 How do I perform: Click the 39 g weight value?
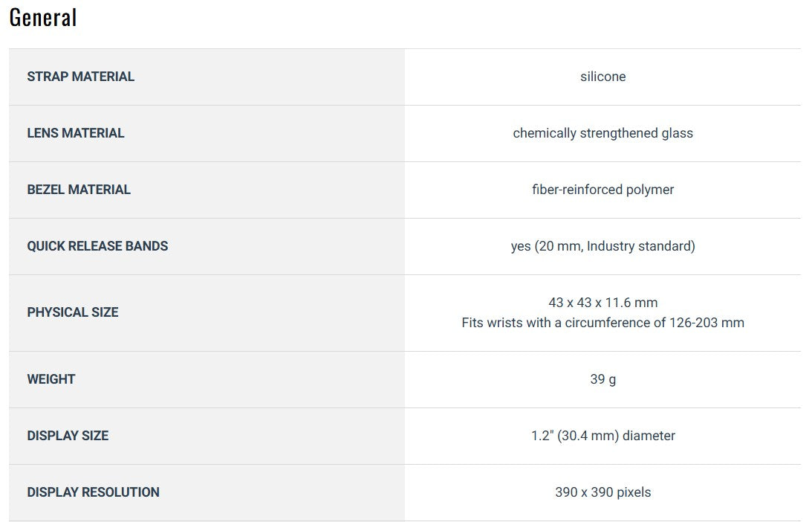[x=602, y=379]
